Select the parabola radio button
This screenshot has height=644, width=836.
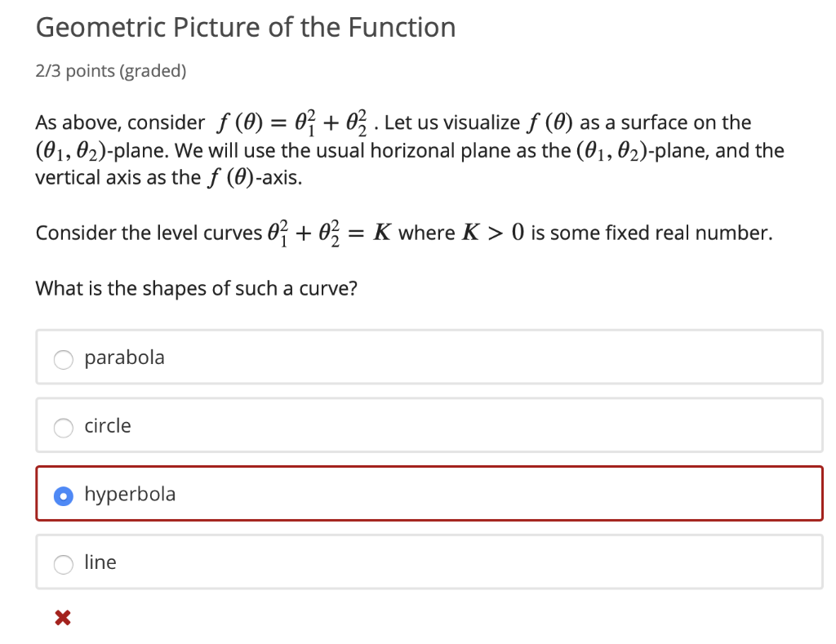pyautogui.click(x=63, y=358)
